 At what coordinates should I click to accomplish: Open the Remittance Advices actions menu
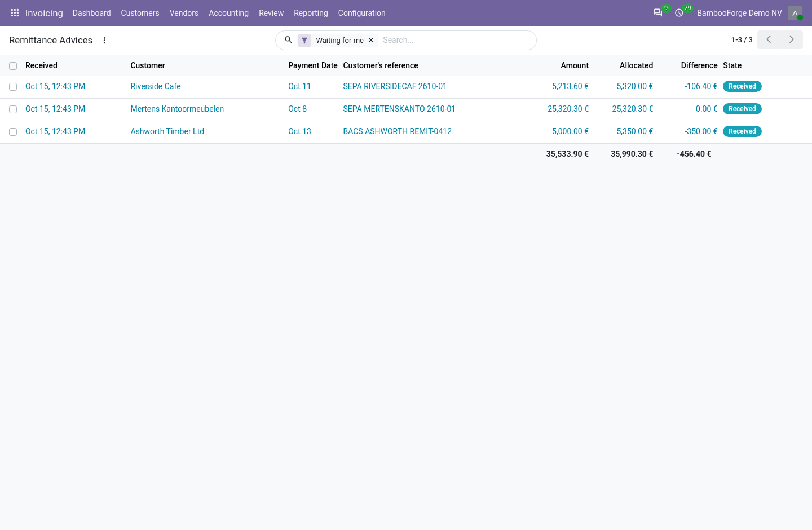104,40
